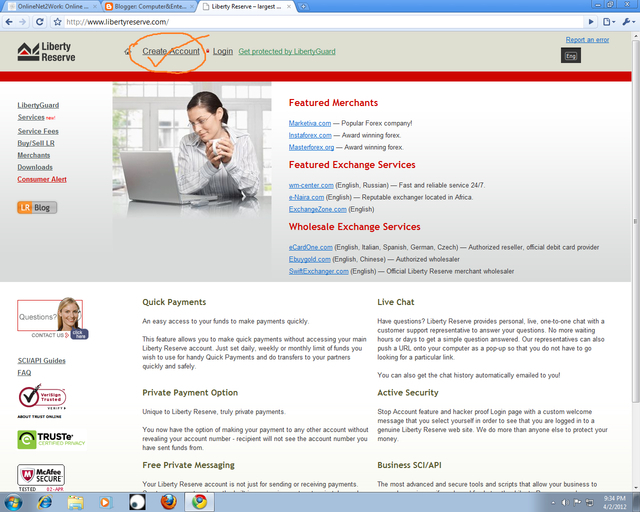Open the Windows Start menu
The height and width of the screenshot is (512, 640).
click(x=13, y=502)
